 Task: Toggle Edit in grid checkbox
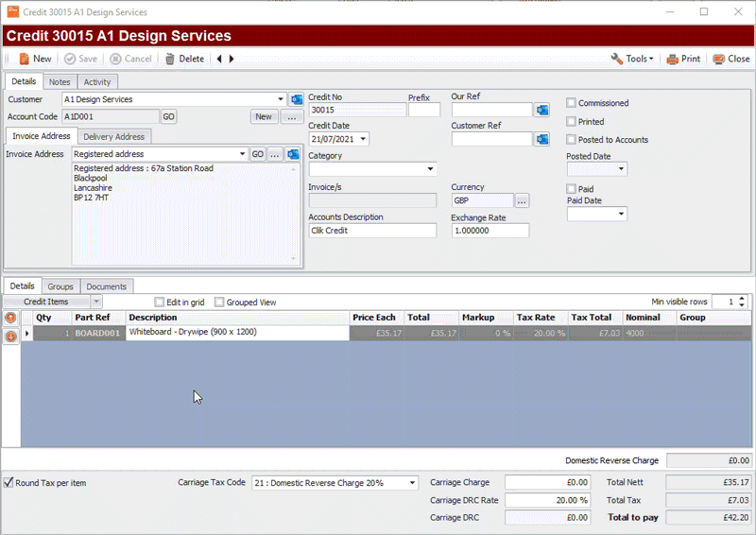tap(159, 302)
